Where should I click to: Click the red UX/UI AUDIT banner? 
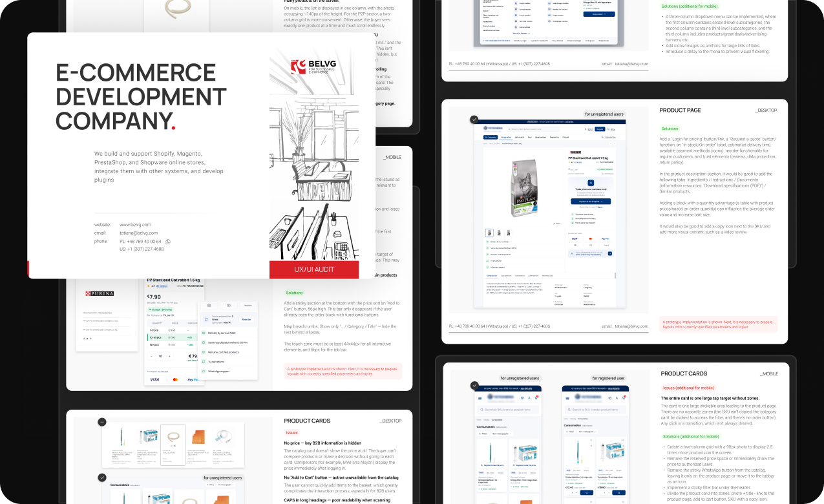click(314, 269)
